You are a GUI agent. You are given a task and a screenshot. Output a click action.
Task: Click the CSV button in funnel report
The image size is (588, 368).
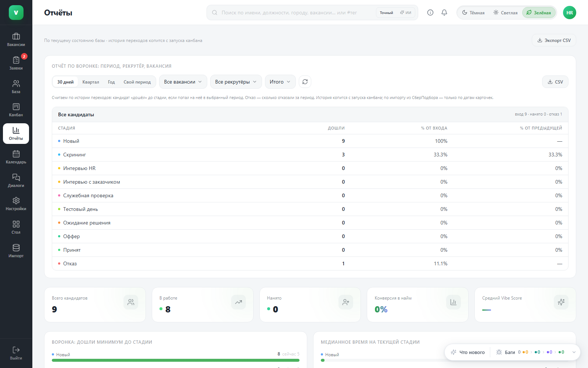(555, 82)
